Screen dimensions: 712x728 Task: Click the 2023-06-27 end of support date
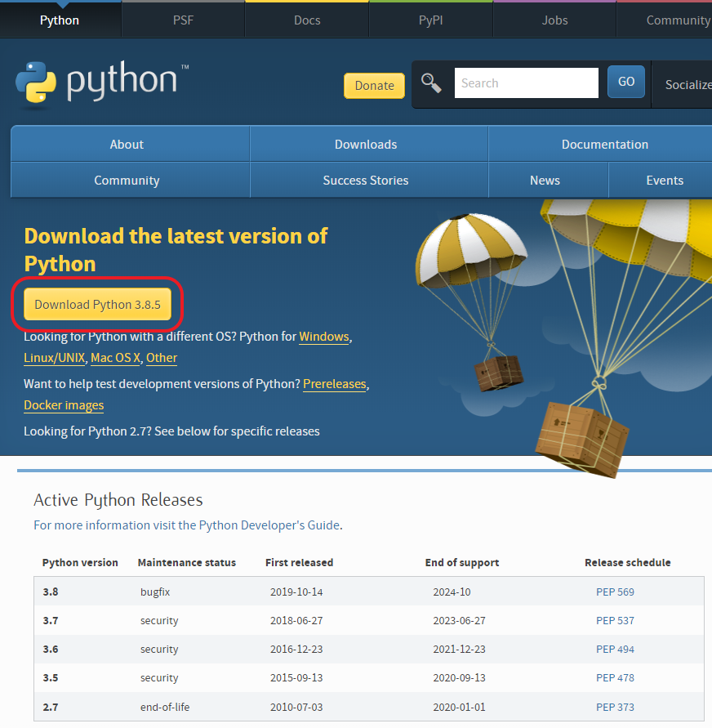459,620
